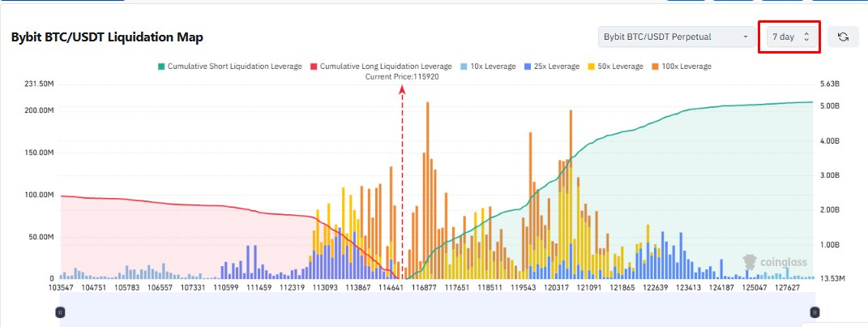Open the Bybit BTC/USDT Perpetual dropdown
This screenshot has width=868, height=327.
point(675,37)
